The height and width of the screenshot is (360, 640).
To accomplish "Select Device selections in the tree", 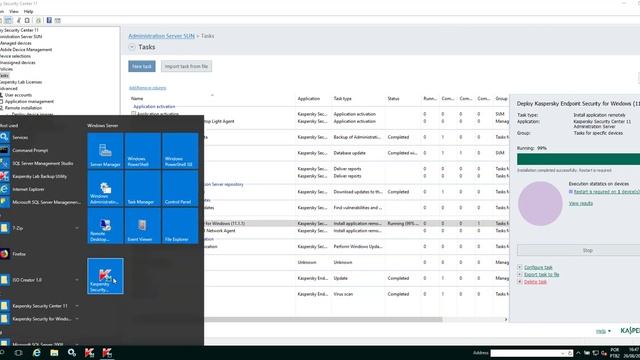I will [15, 56].
